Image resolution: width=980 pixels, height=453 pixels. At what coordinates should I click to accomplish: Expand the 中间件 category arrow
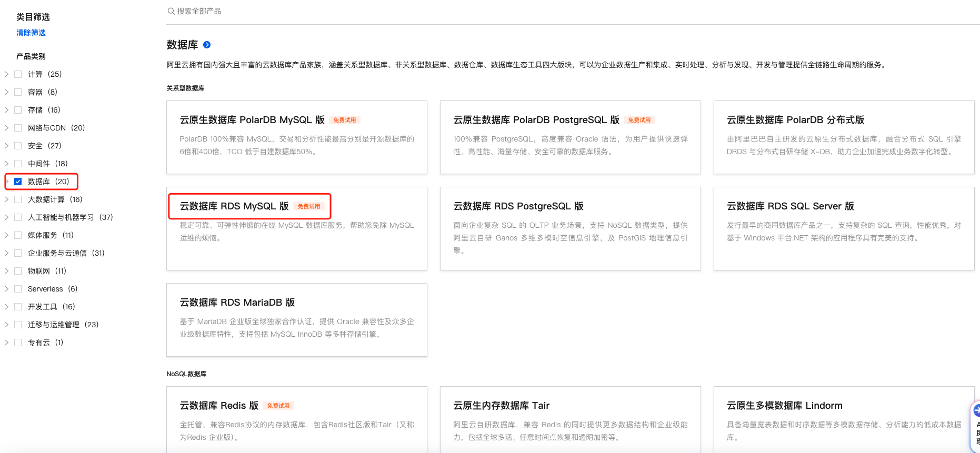tap(6, 164)
